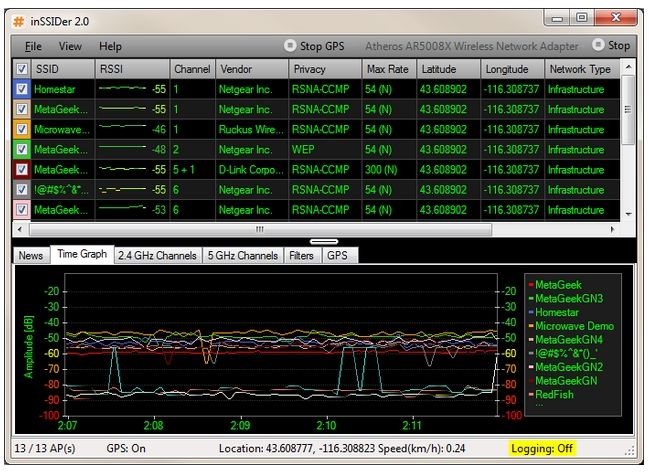Uncheck the Homestar network checkbox
This screenshot has width=649, height=474.
pos(23,89)
